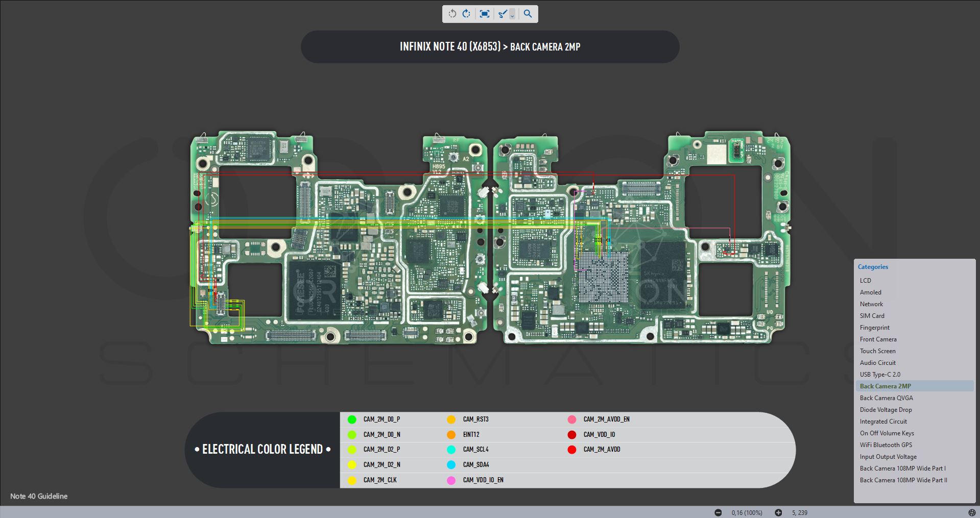Click the SK hynix chip on the board
The image size is (980, 518).
click(x=663, y=275)
